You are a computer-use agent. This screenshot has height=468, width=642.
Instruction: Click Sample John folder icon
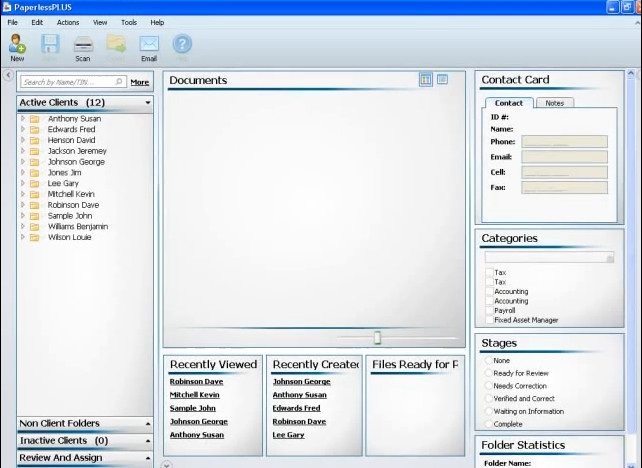pos(35,216)
